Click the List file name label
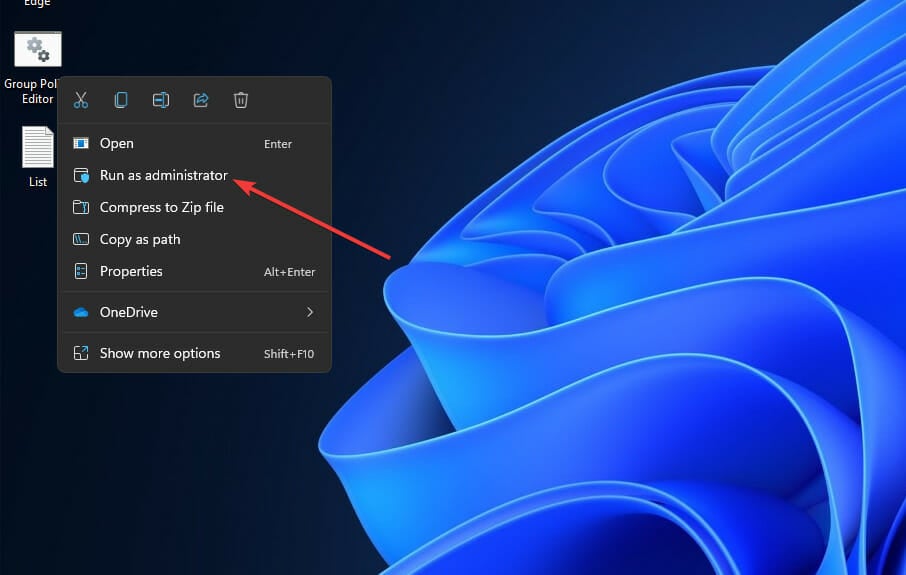 click(x=38, y=181)
